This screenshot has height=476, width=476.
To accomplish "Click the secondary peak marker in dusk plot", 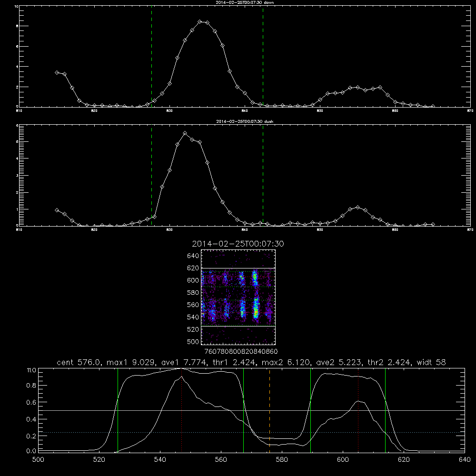I will click(357, 207).
